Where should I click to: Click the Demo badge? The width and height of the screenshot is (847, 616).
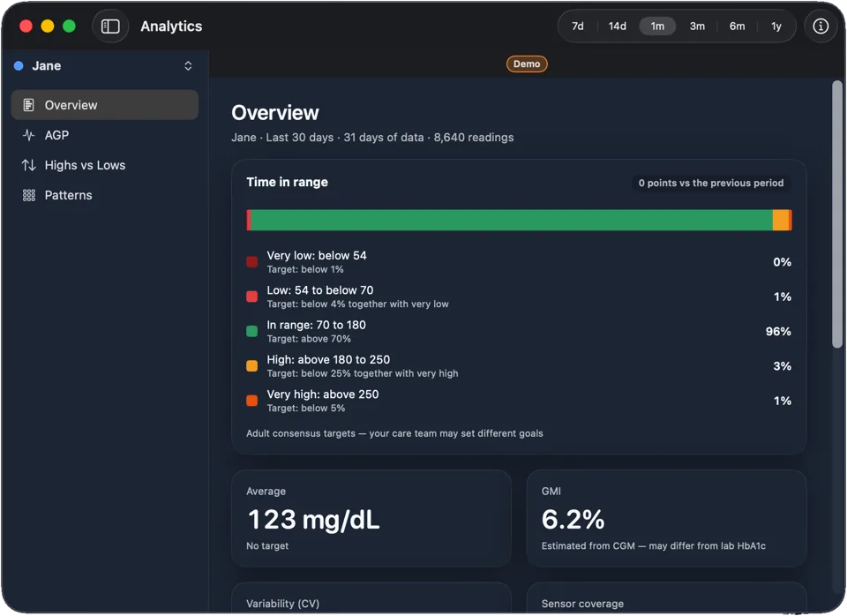pyautogui.click(x=527, y=64)
